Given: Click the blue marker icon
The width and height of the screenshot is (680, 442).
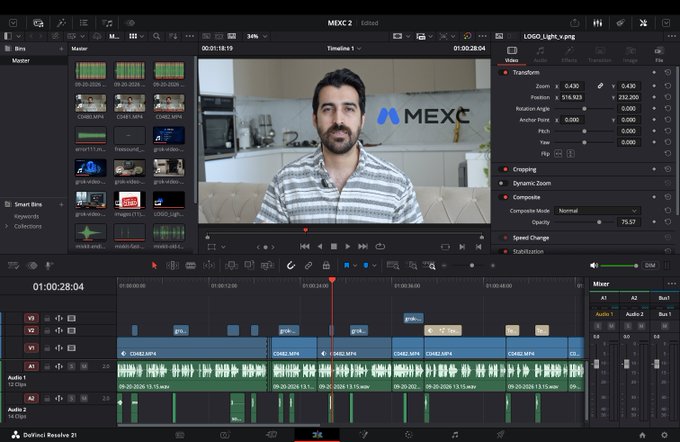Looking at the screenshot, I should tap(366, 265).
